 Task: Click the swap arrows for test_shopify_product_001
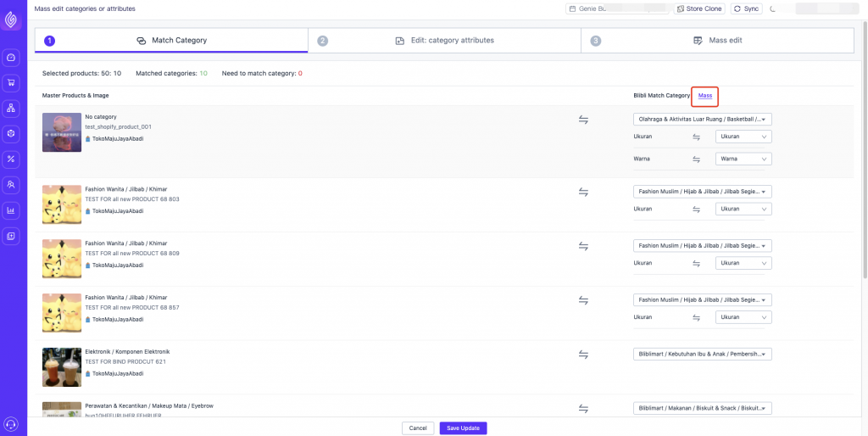pyautogui.click(x=583, y=120)
